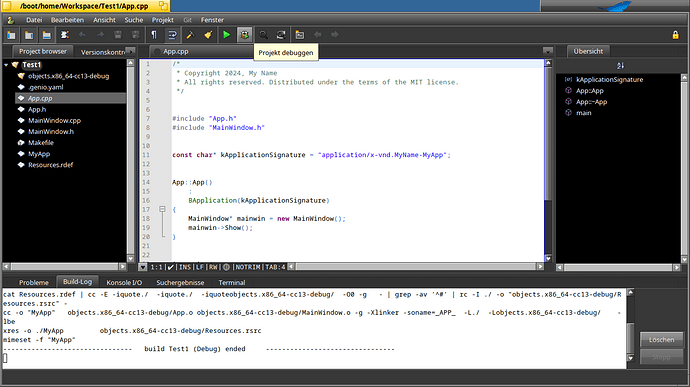
Task: Jump to App::App in the outline
Action: (x=590, y=91)
